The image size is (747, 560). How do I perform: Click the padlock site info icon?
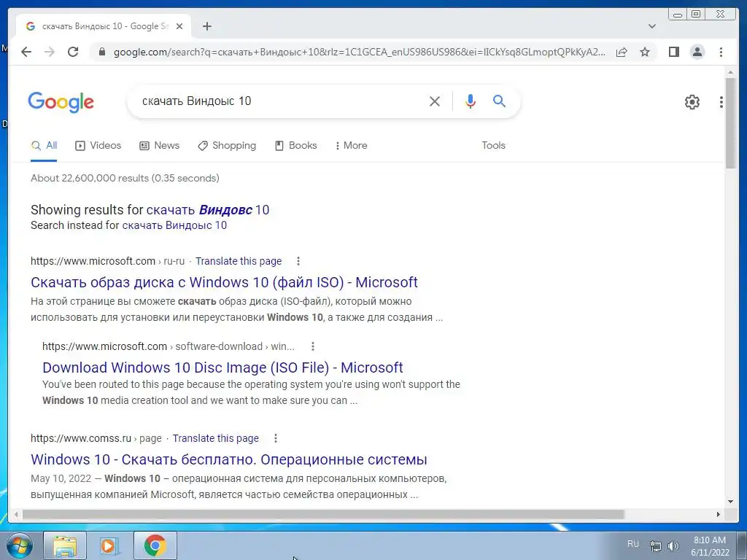pyautogui.click(x=101, y=52)
